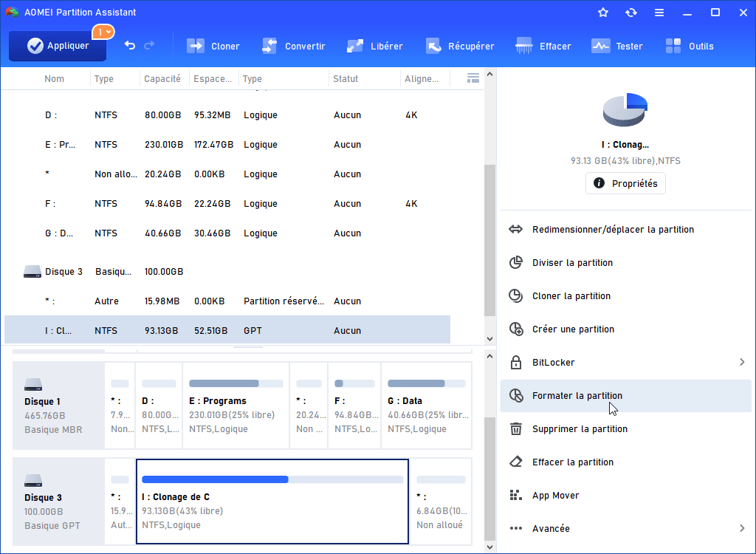Select the D: partition row
This screenshot has height=554, width=756.
(227, 114)
